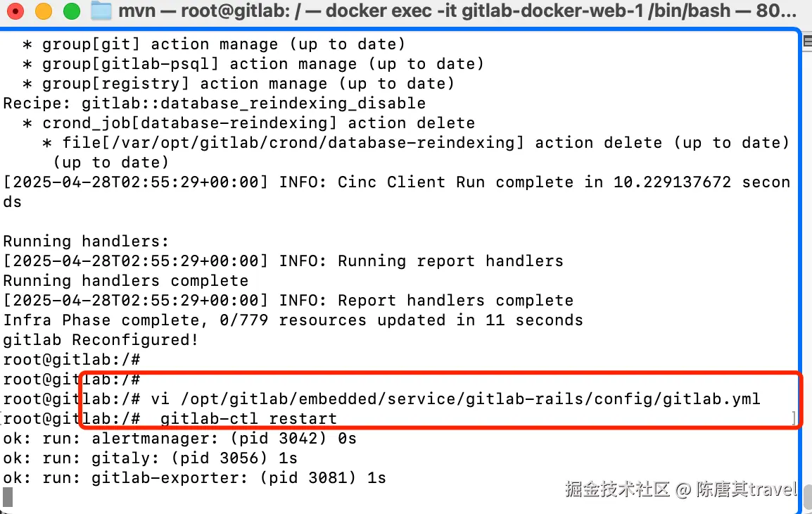
Task: Click the 'gitlab Reconfigured!' output line
Action: [x=101, y=340]
